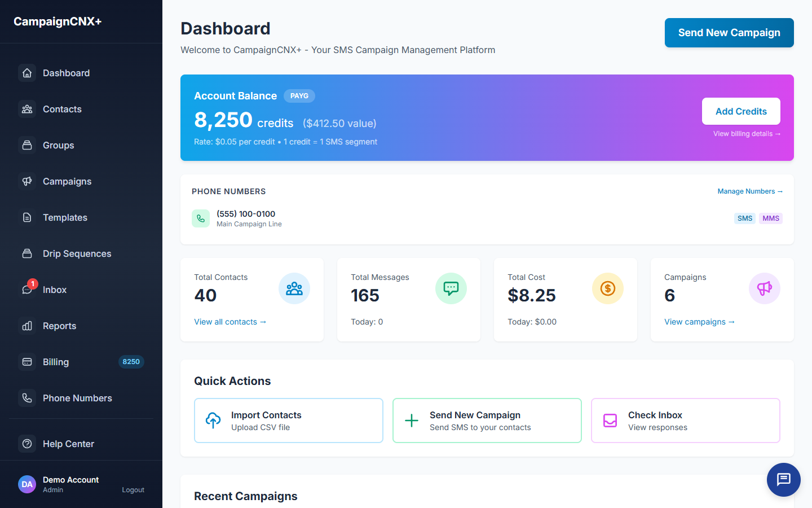Screen dimensions: 812x508
Task: Click the Add Credits button
Action: point(741,111)
